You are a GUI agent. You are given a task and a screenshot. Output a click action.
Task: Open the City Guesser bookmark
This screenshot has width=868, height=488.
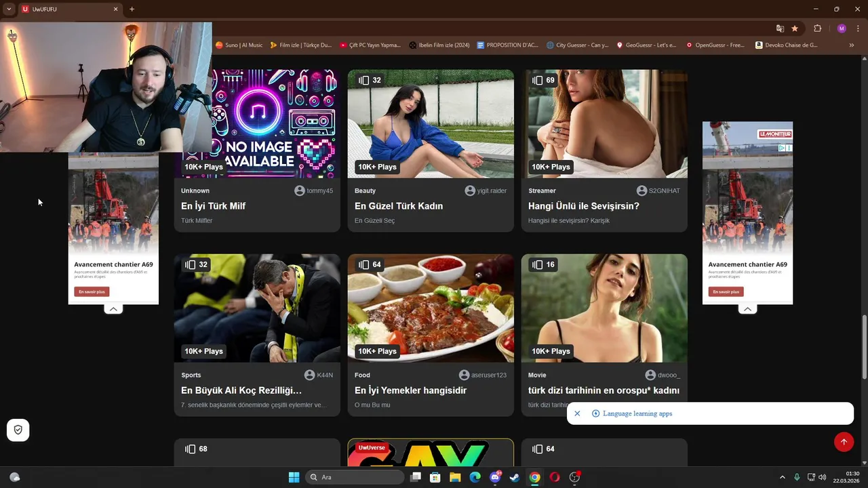coord(577,45)
